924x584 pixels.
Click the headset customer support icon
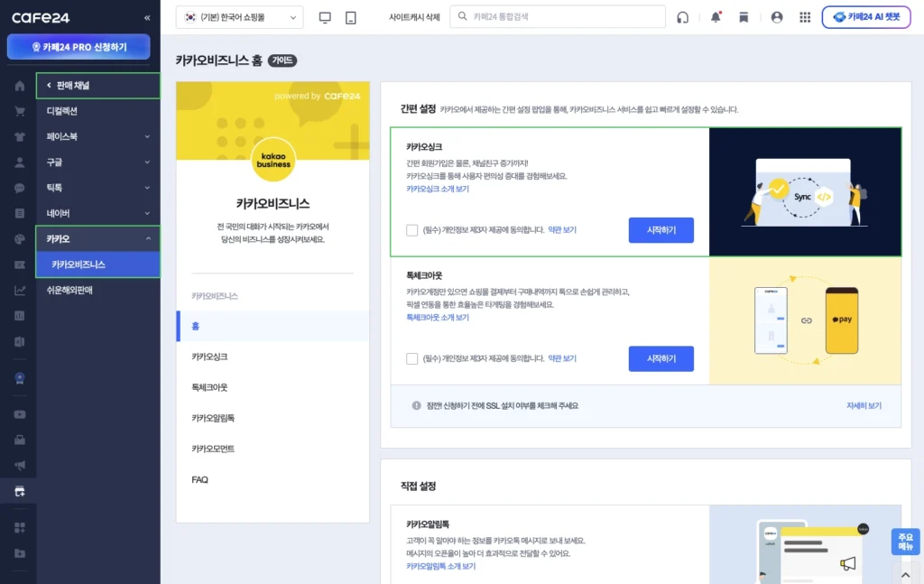coord(682,17)
